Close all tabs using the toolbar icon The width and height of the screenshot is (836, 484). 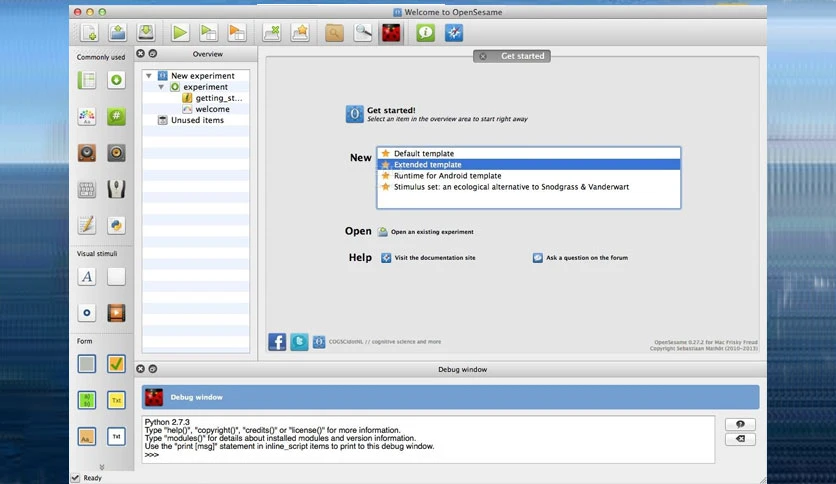271,33
